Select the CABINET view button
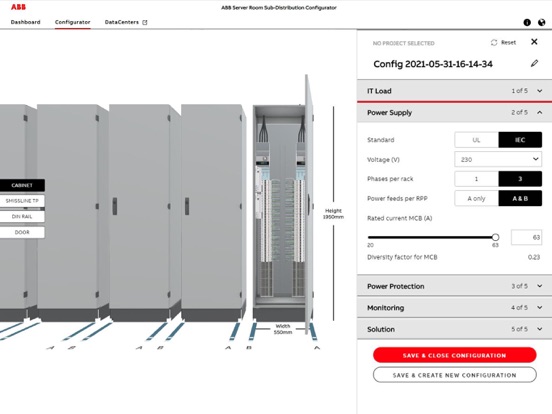The image size is (552, 414). point(22,185)
